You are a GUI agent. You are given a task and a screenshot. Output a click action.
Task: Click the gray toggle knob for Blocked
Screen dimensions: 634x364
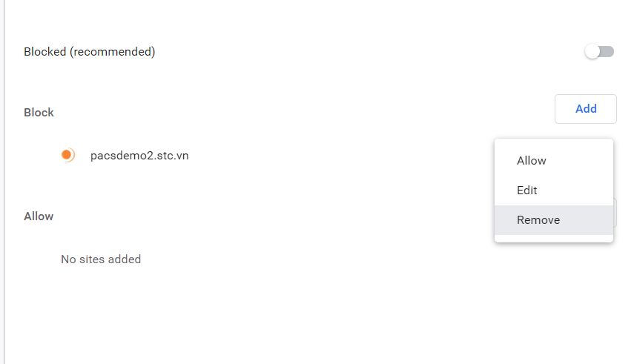[x=592, y=52]
